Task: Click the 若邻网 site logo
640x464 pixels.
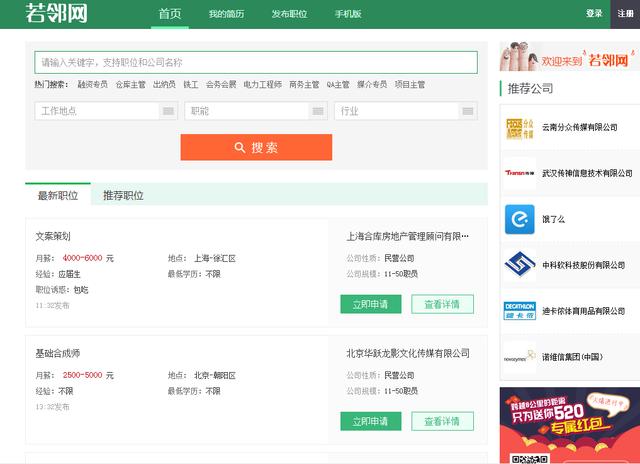Action: click(56, 13)
